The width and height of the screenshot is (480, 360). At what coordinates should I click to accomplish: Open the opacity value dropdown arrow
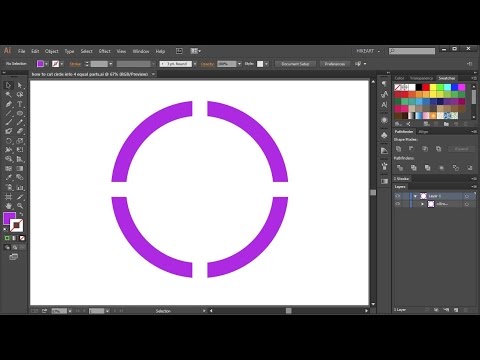tap(239, 64)
